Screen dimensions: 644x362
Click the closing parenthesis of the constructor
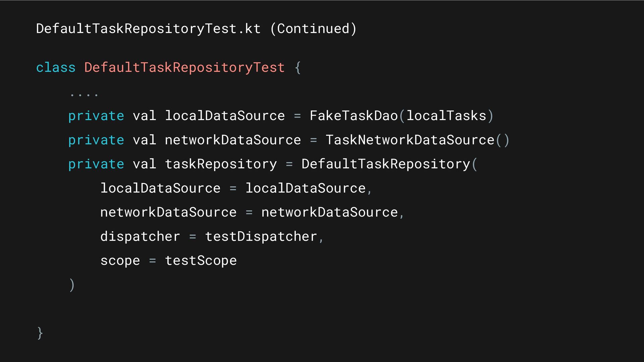(72, 285)
